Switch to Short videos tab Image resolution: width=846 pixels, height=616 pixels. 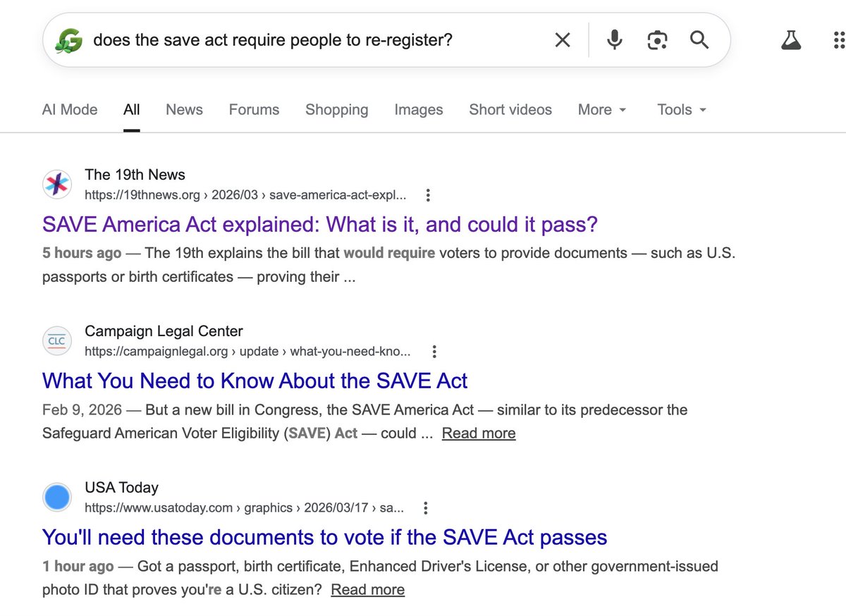[x=510, y=110]
